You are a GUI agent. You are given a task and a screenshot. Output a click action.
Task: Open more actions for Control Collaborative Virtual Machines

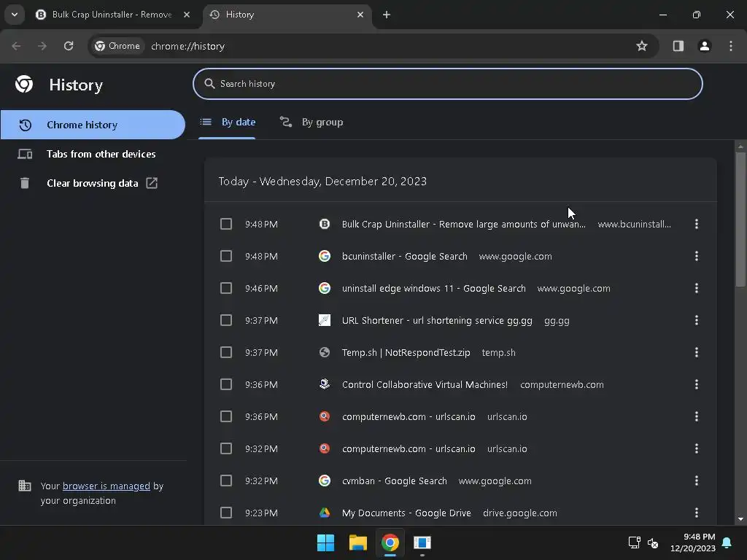point(697,384)
